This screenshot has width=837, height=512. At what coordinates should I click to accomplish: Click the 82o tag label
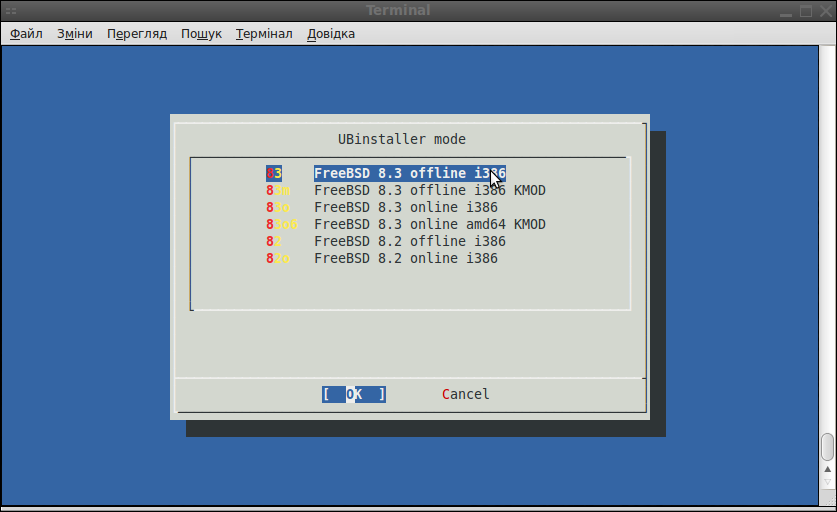[278, 258]
